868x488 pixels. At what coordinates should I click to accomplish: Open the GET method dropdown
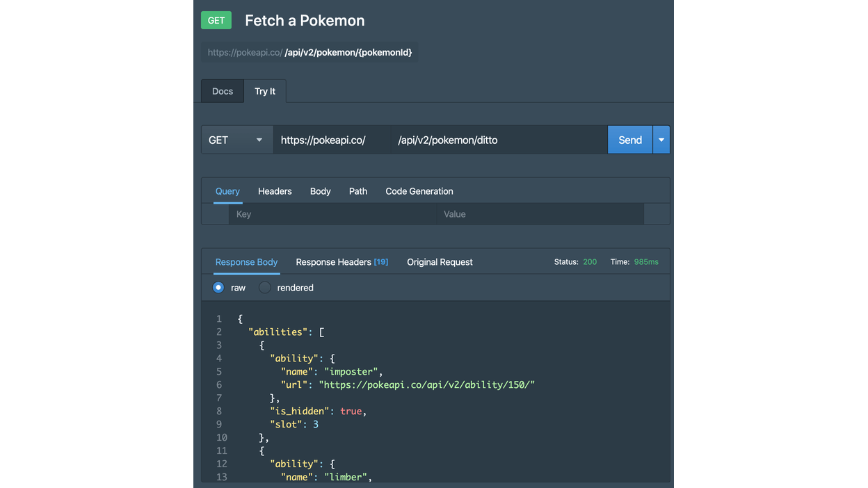tap(236, 140)
